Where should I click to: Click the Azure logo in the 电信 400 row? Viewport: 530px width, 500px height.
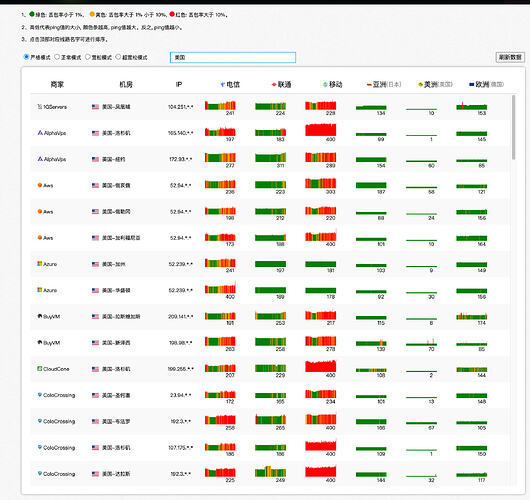point(40,290)
